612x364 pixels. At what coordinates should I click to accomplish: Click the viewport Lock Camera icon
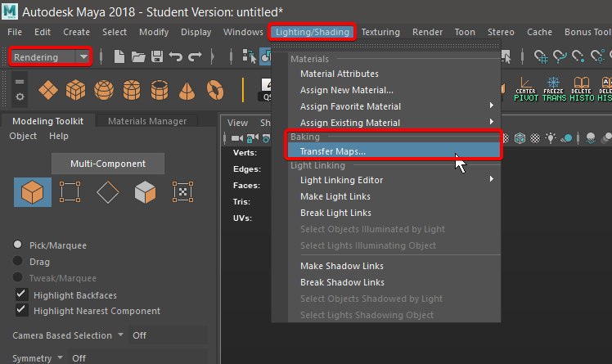[252, 138]
